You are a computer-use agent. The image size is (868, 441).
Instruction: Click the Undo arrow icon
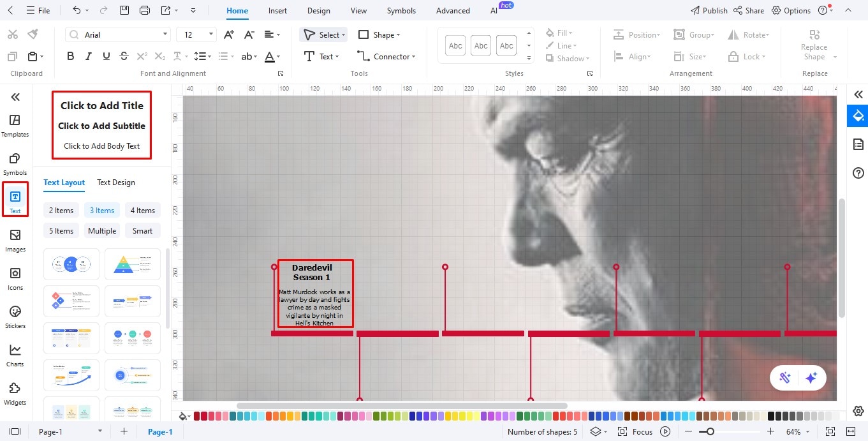77,10
